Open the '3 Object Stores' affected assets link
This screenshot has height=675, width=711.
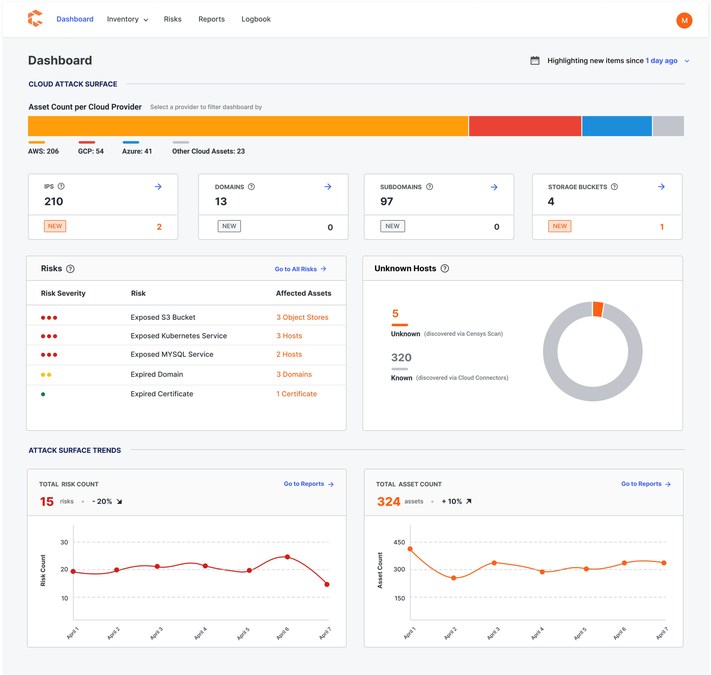tap(302, 317)
